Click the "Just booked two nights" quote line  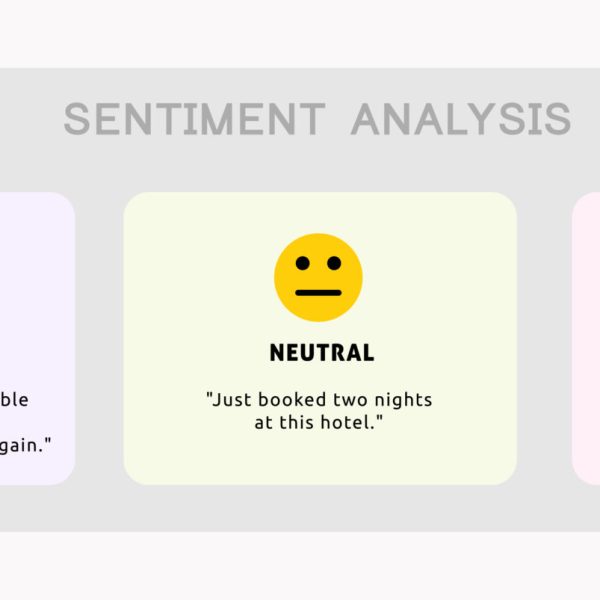click(x=319, y=400)
